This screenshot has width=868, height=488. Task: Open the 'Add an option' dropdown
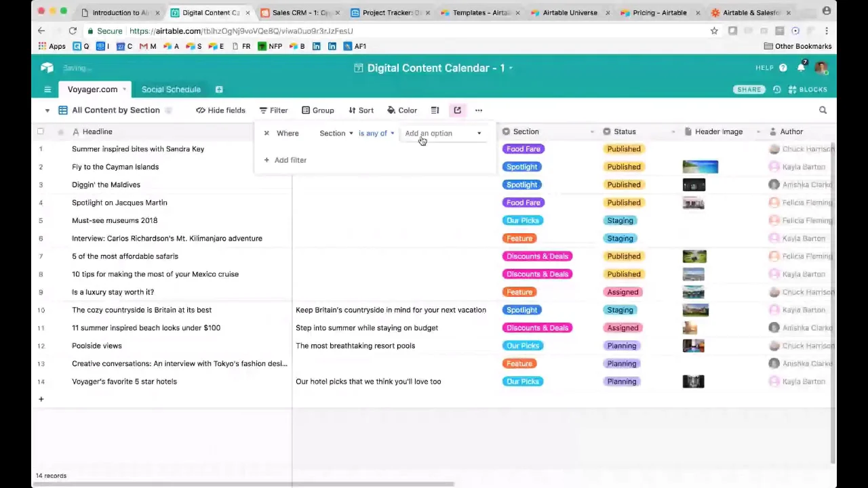pyautogui.click(x=443, y=134)
